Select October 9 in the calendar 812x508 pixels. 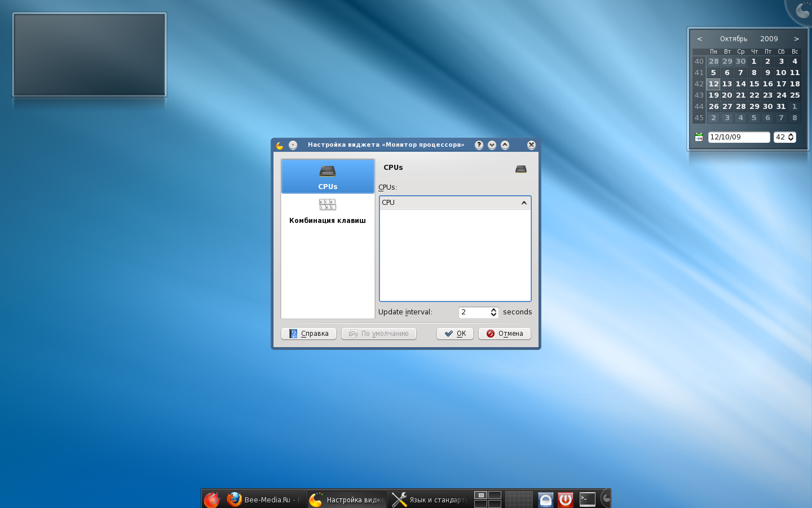coord(767,73)
